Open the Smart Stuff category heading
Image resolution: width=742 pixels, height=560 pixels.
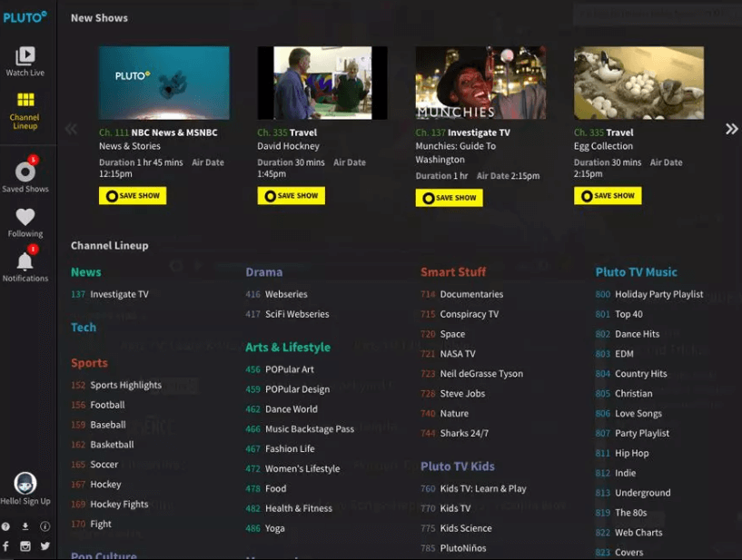click(x=453, y=272)
